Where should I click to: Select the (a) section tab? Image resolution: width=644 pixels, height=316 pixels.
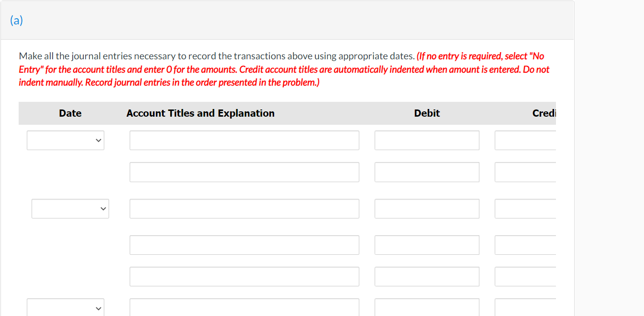(16, 20)
